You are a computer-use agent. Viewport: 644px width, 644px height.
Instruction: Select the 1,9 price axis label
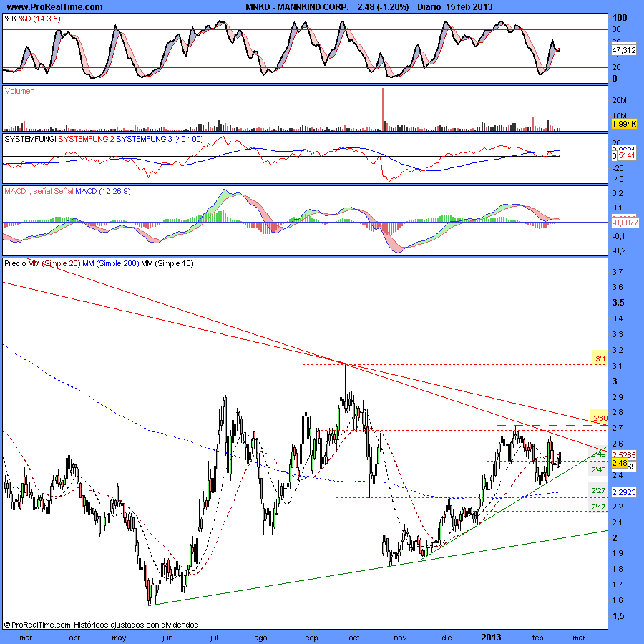pyautogui.click(x=618, y=553)
